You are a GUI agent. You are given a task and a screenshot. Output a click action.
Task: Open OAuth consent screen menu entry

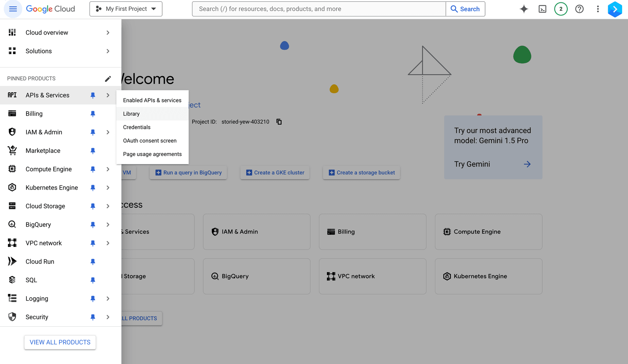pyautogui.click(x=149, y=141)
